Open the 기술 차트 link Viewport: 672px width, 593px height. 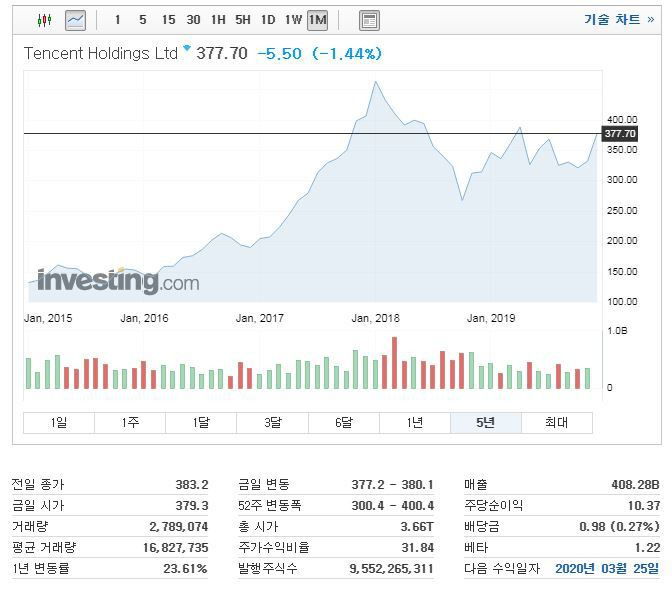(619, 19)
